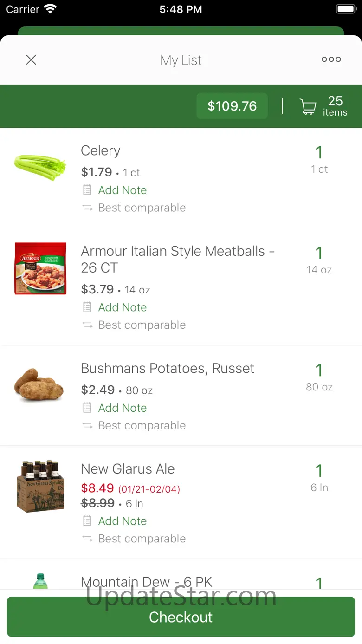Screen dimensions: 362x644
Task: Add Note to Armour Italian Style Meatballs
Action: coord(123,307)
